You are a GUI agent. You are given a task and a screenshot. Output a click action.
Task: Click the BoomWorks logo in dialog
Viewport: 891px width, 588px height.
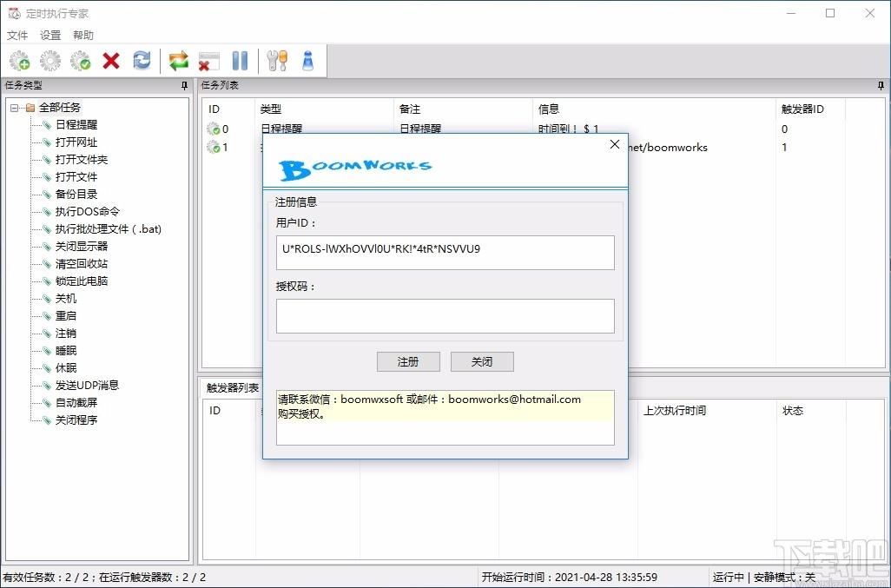click(x=355, y=168)
